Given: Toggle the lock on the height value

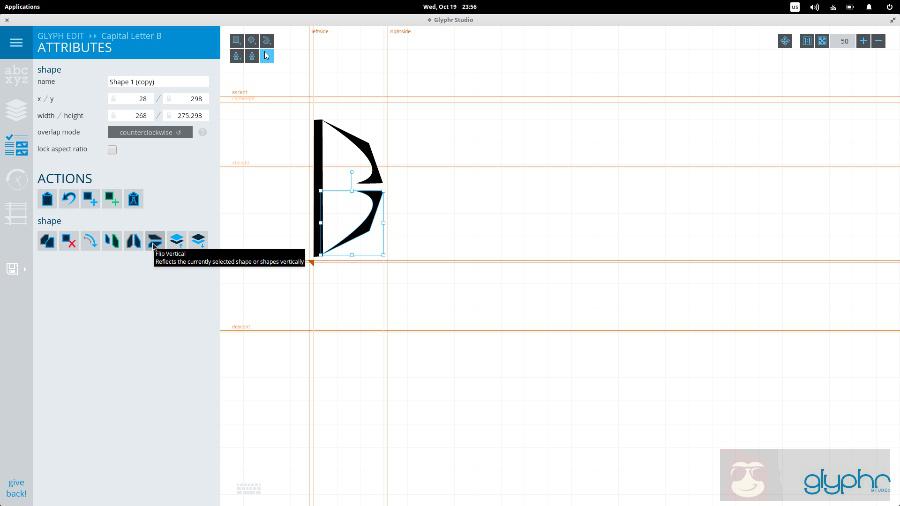Looking at the screenshot, I should pos(169,115).
